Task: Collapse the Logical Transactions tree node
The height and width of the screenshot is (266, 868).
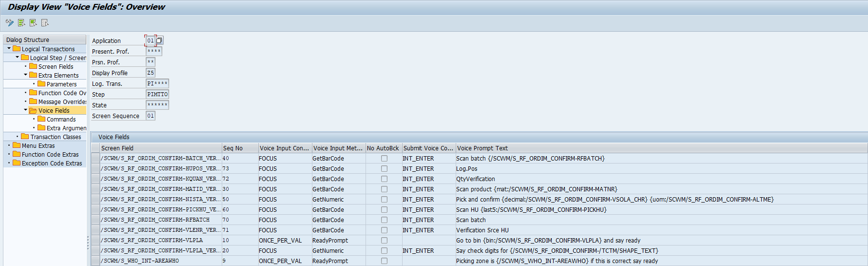Action: pos(9,49)
